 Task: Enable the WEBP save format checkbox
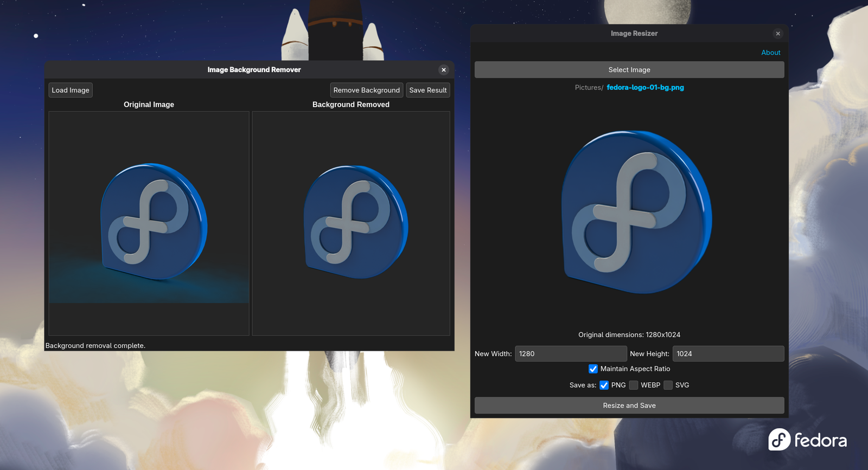(633, 385)
